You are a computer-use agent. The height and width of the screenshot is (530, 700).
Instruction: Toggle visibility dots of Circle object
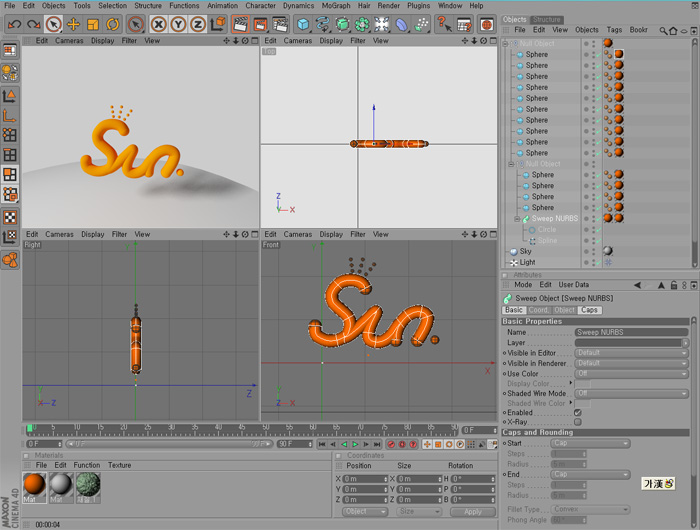coord(593,230)
